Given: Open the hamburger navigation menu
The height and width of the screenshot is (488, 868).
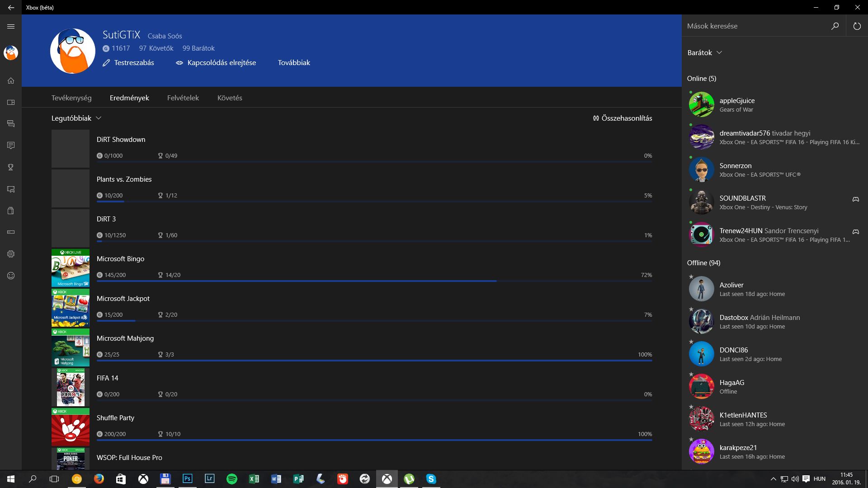Looking at the screenshot, I should (x=11, y=26).
